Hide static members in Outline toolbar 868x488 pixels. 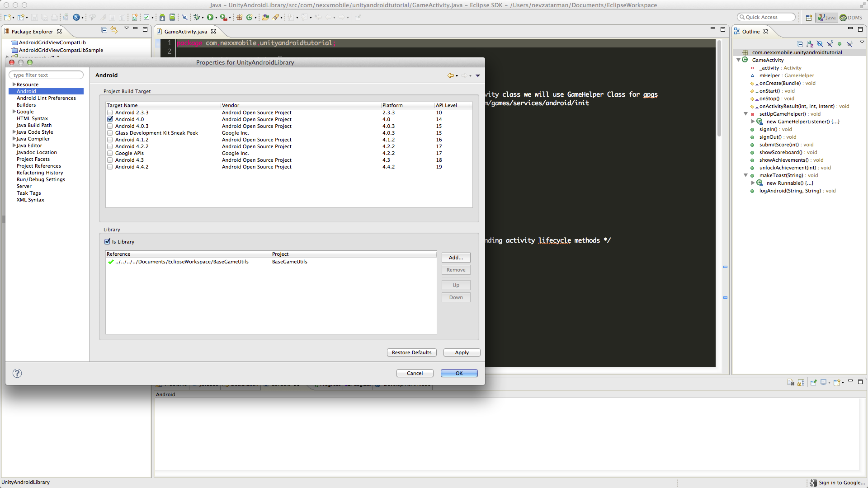pyautogui.click(x=830, y=44)
